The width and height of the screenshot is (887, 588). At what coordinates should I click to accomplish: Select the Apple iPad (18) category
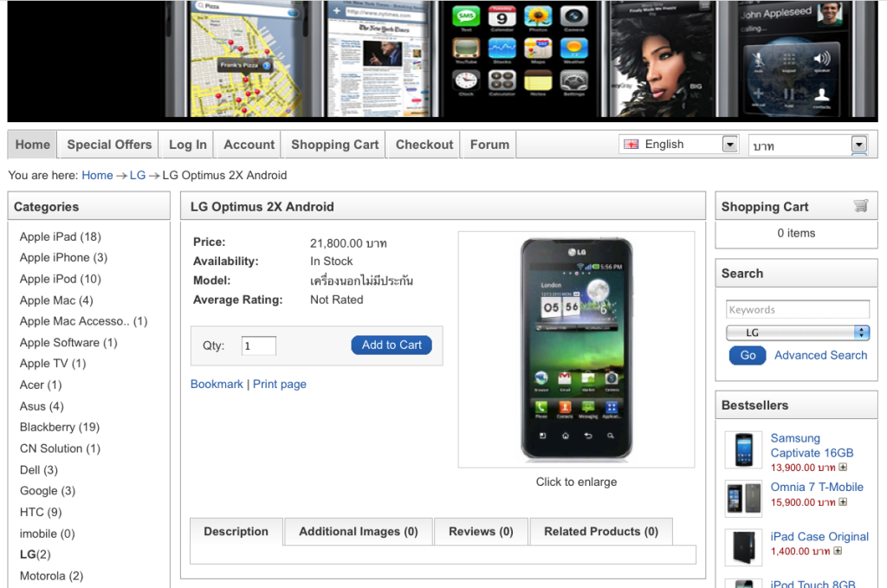(61, 236)
